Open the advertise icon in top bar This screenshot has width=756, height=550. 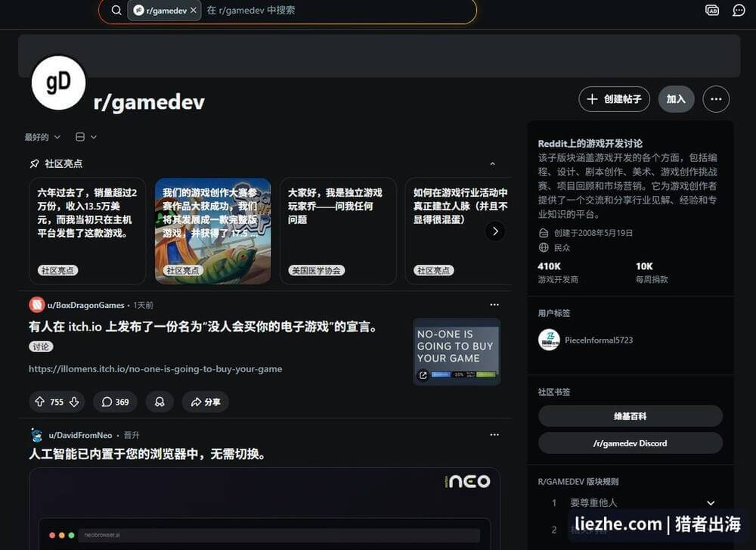point(712,10)
